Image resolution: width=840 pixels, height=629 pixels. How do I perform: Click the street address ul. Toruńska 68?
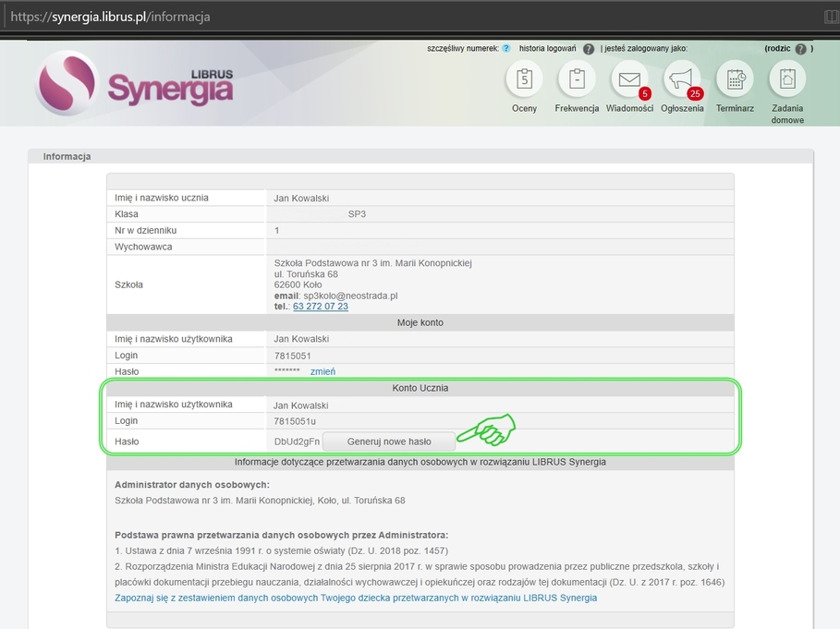306,274
